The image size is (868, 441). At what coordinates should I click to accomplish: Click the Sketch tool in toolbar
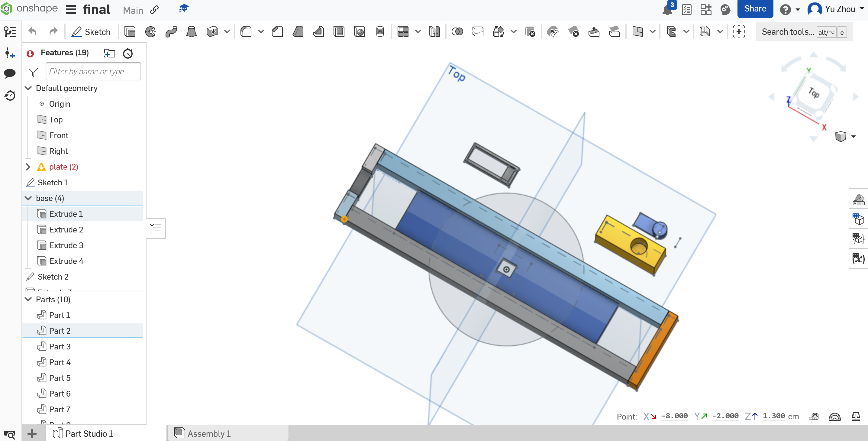[x=91, y=32]
